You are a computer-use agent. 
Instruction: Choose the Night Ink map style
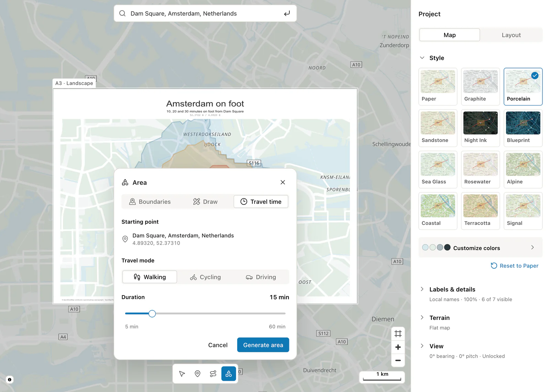481,128
